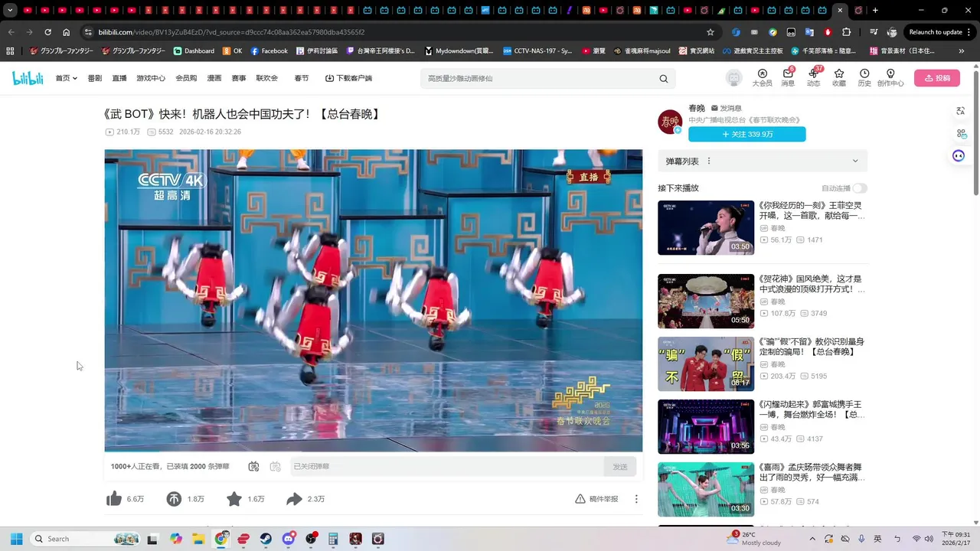The image size is (980, 551).
Task: Toggle the danmaku display icon
Action: [x=253, y=466]
